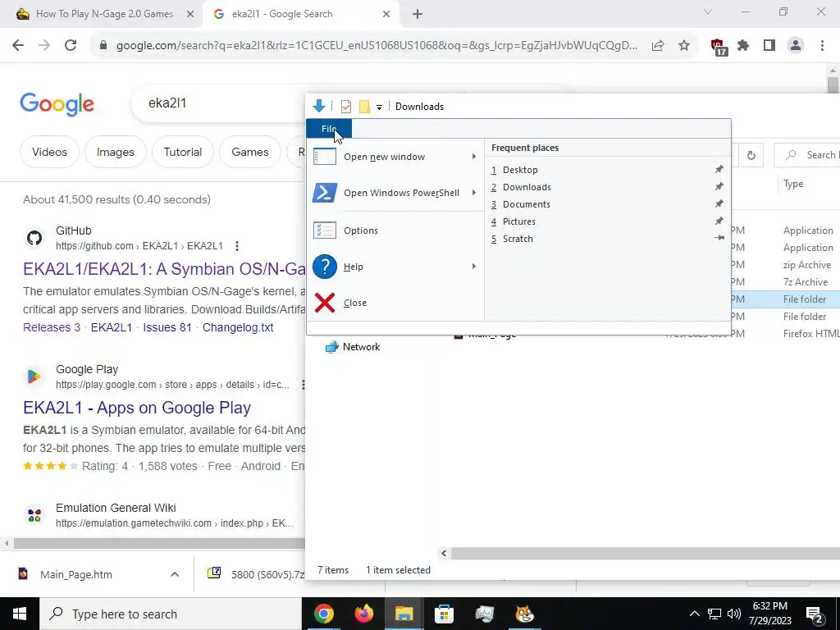The width and height of the screenshot is (840, 630).
Task: Refresh the Explorer folder view
Action: point(751,155)
